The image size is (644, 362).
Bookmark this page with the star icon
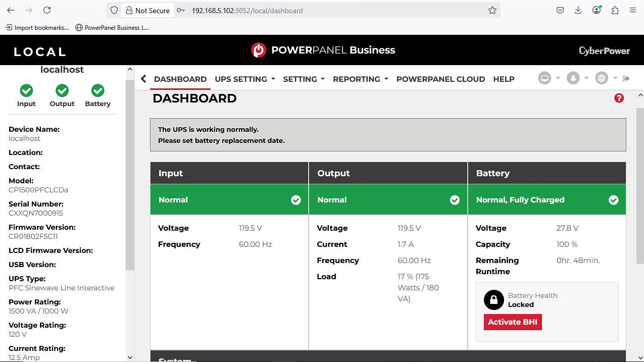pos(492,10)
